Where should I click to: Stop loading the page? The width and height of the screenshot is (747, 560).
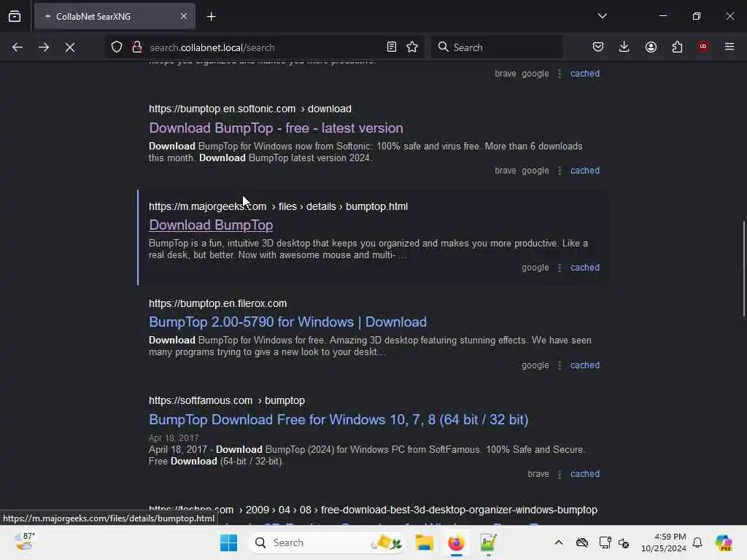pos(70,47)
